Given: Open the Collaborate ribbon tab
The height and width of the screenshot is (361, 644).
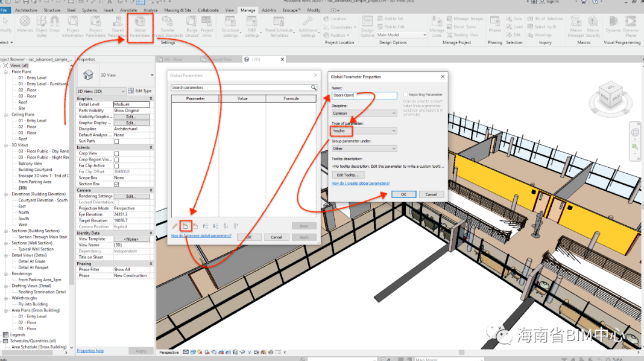Looking at the screenshot, I should [x=208, y=10].
